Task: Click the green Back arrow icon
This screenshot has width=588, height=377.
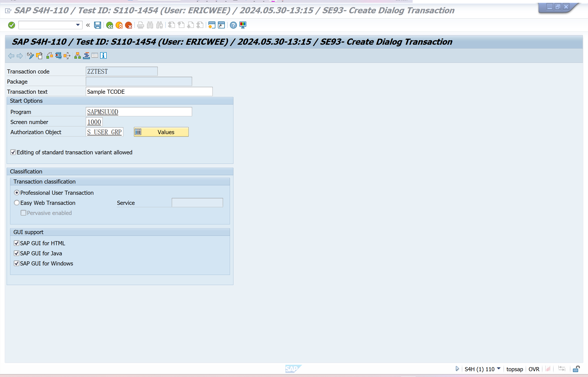Action: 109,25
